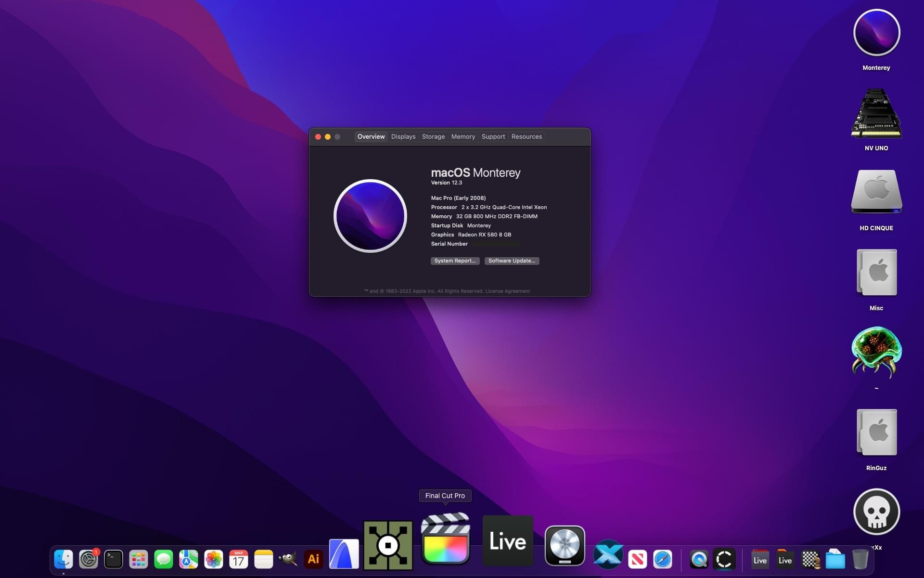Click the System Report... button
924x578 pixels.
point(455,261)
